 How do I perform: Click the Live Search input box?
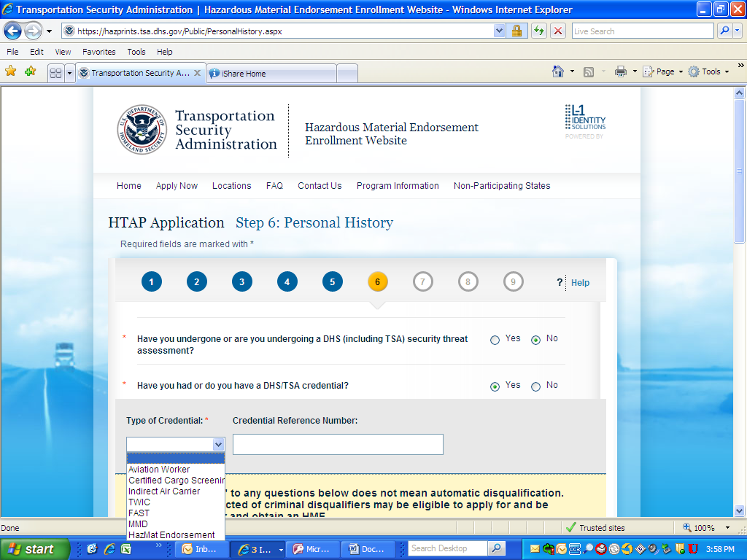[x=643, y=31]
